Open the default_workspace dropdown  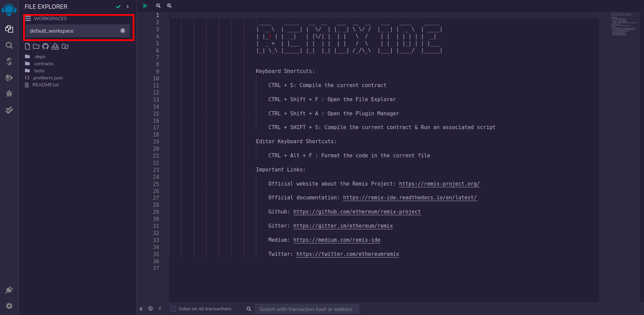point(122,31)
